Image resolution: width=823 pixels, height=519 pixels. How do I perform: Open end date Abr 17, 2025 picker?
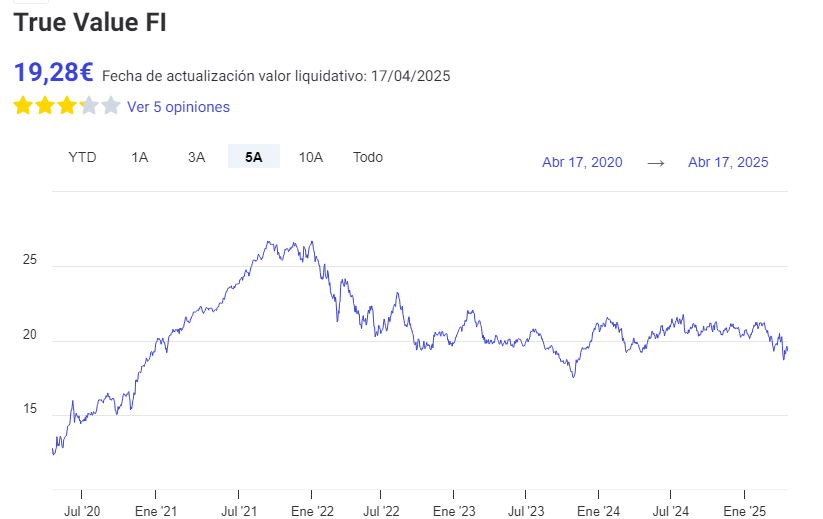pyautogui.click(x=728, y=162)
